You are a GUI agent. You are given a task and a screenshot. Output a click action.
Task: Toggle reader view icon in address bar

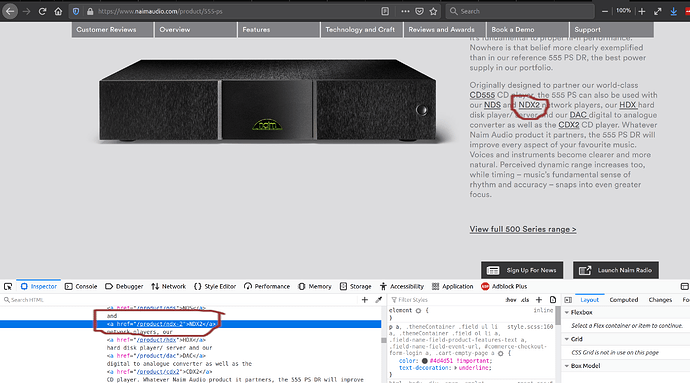click(x=385, y=11)
